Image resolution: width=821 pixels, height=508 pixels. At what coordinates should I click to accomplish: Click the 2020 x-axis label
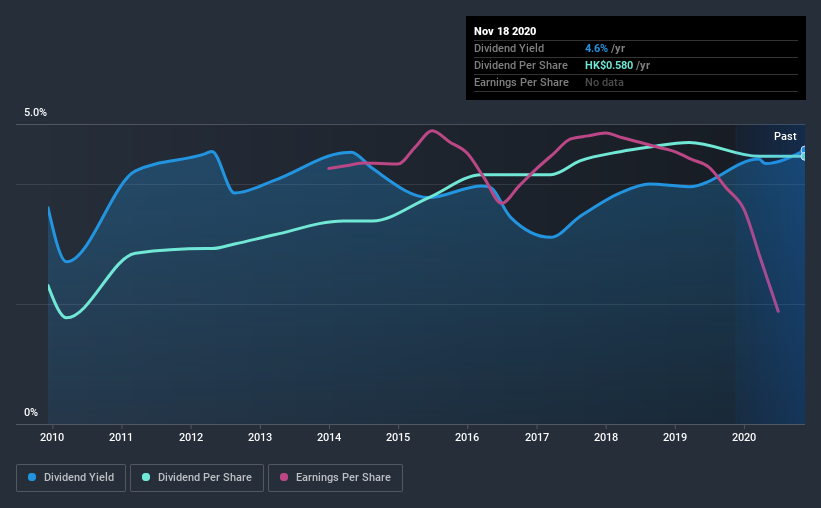pos(744,437)
